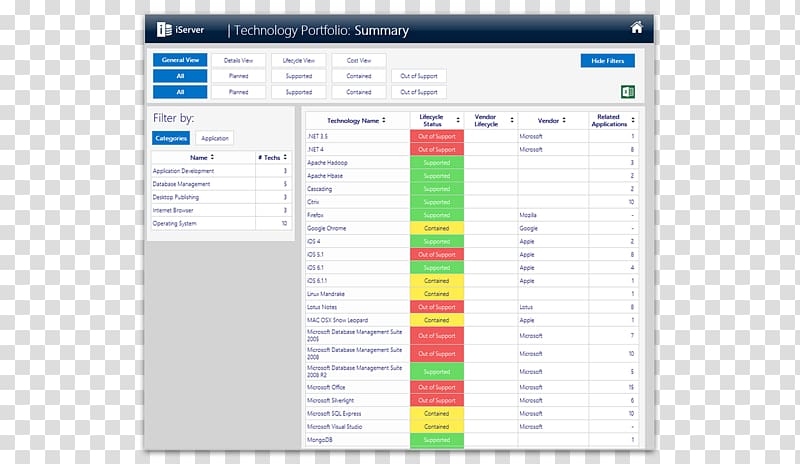This screenshot has height=464, width=800.
Task: Sort the category list by Name arrows
Action: (x=212, y=157)
